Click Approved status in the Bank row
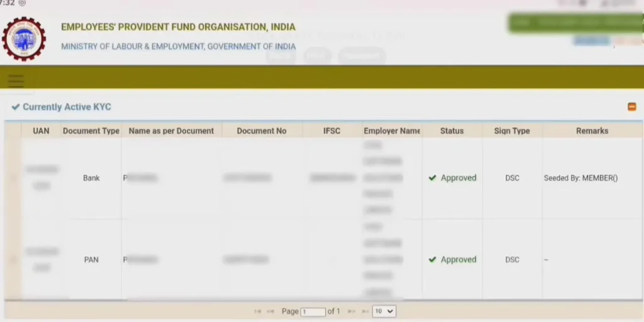644x322 pixels. click(x=452, y=178)
